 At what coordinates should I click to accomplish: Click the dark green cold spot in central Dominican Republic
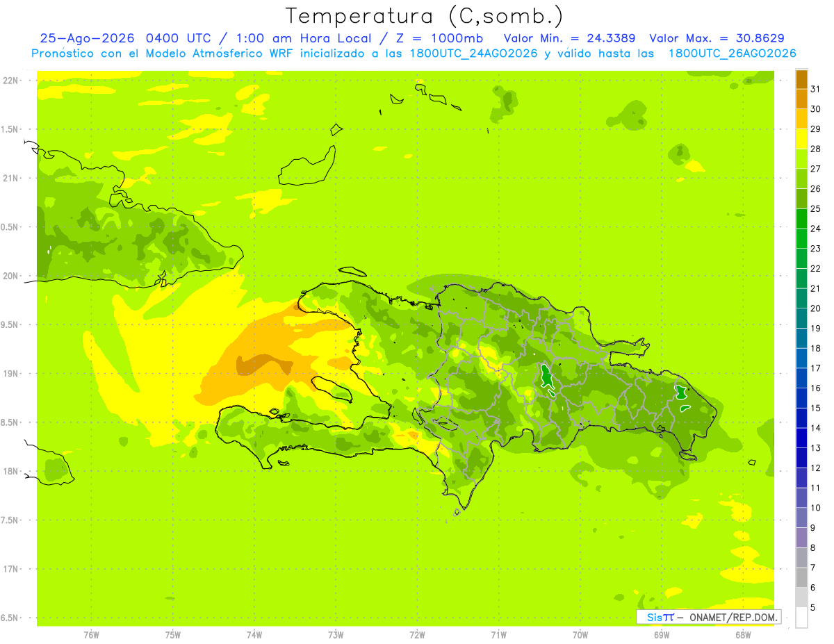(546, 377)
